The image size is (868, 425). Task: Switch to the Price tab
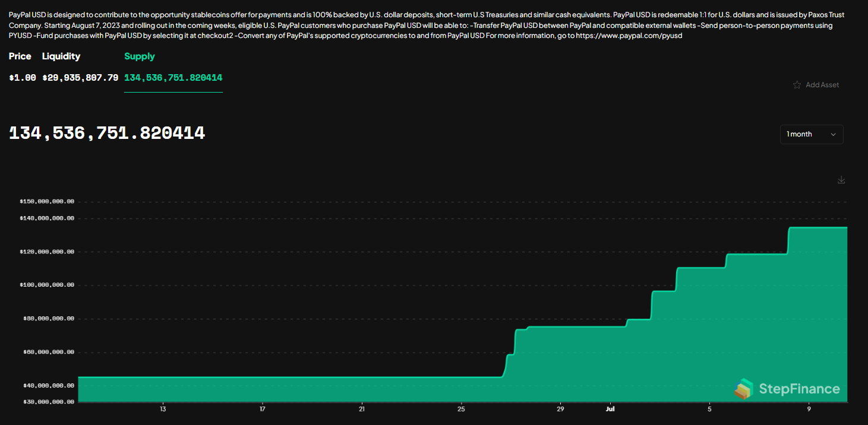coord(20,56)
